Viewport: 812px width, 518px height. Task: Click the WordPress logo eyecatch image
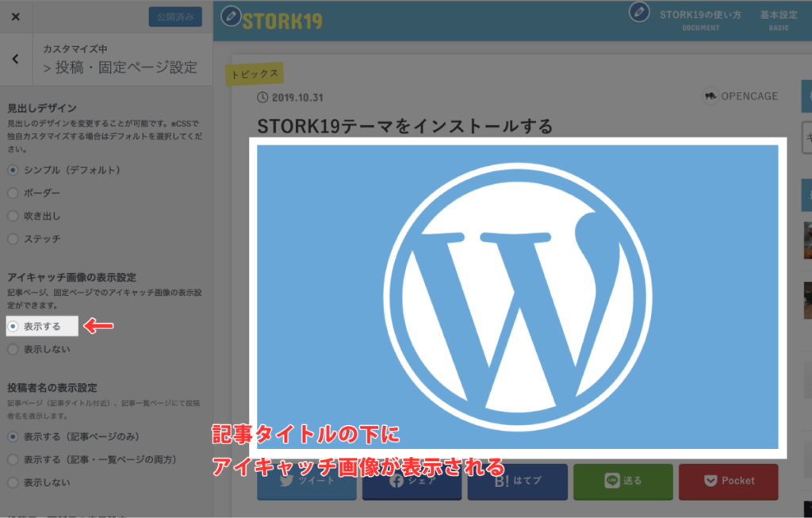point(517,297)
